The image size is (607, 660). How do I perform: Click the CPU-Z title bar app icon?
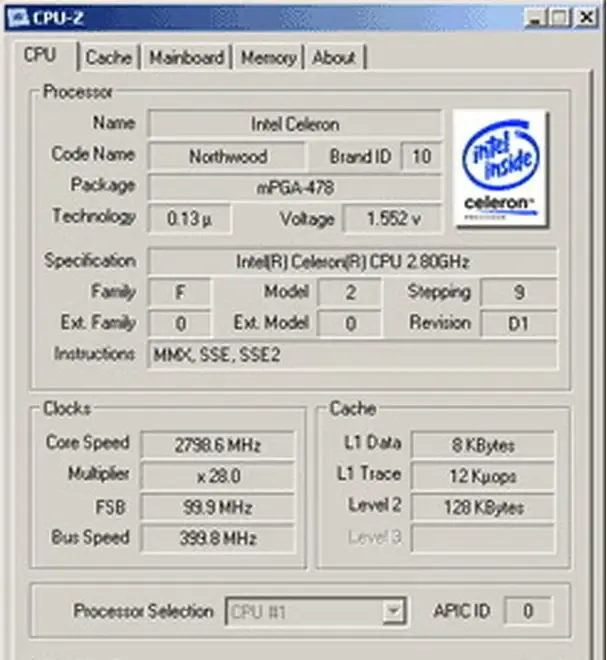(x=18, y=18)
